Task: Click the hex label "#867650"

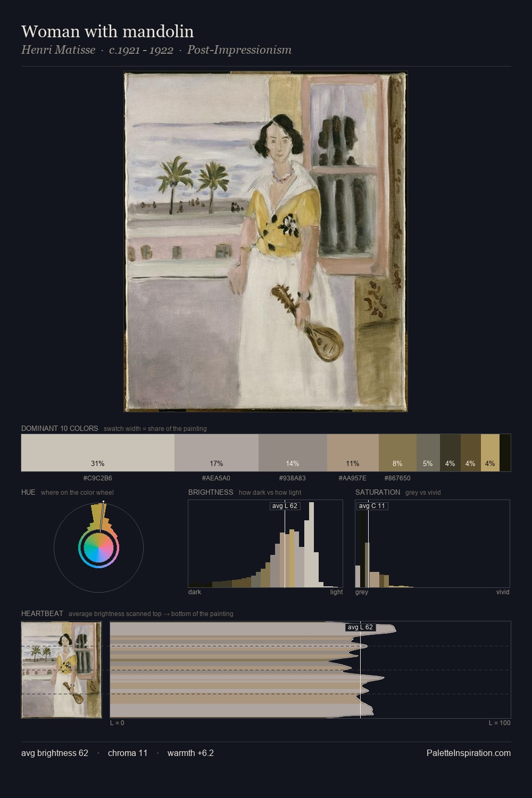Action: (x=397, y=478)
